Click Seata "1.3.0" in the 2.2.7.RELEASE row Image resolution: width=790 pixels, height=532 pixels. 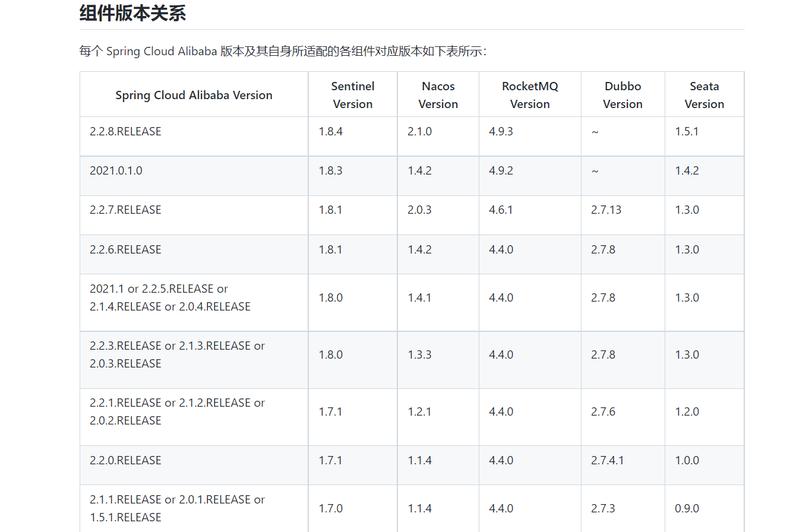pos(687,210)
